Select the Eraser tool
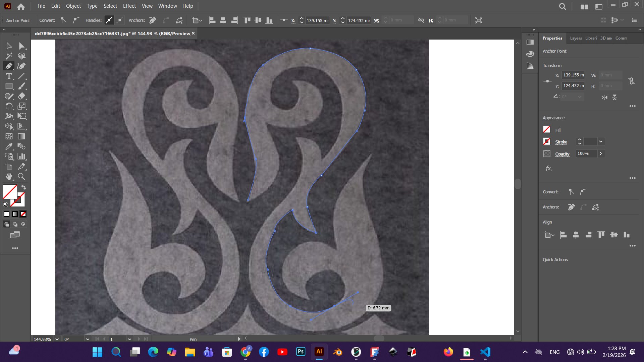Image resolution: width=644 pixels, height=362 pixels. pos(21,96)
